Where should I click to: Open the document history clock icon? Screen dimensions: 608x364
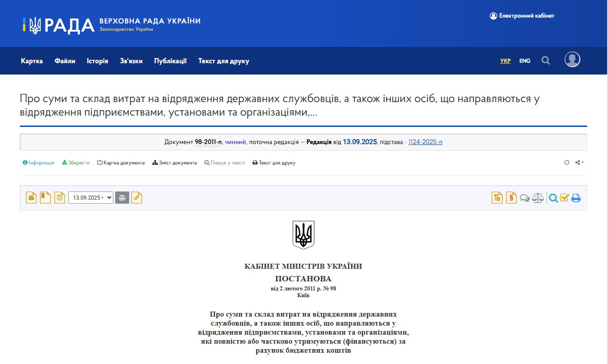60,198
